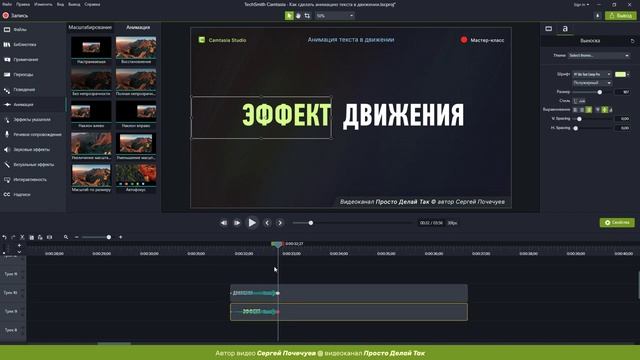
Task: Zoom in timeline with plus icon
Action: (120, 237)
